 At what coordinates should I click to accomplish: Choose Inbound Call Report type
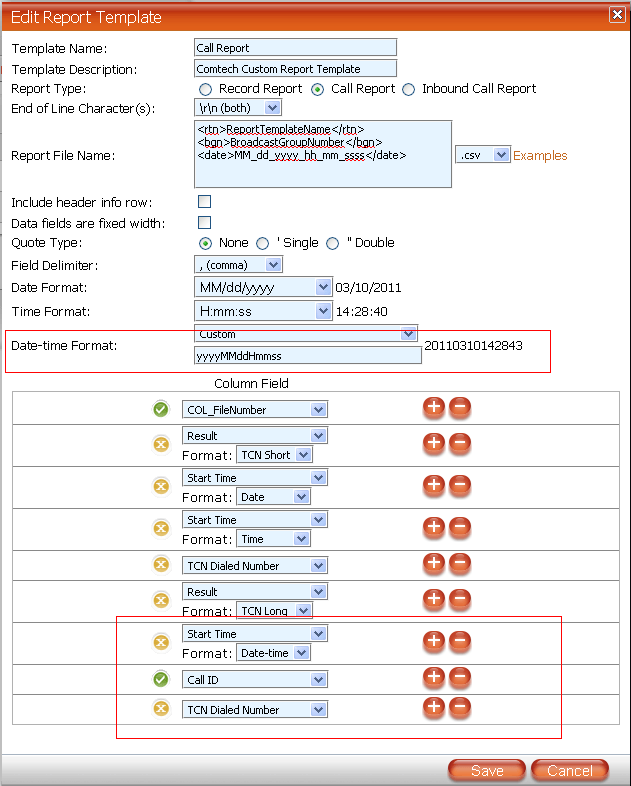coord(408,90)
